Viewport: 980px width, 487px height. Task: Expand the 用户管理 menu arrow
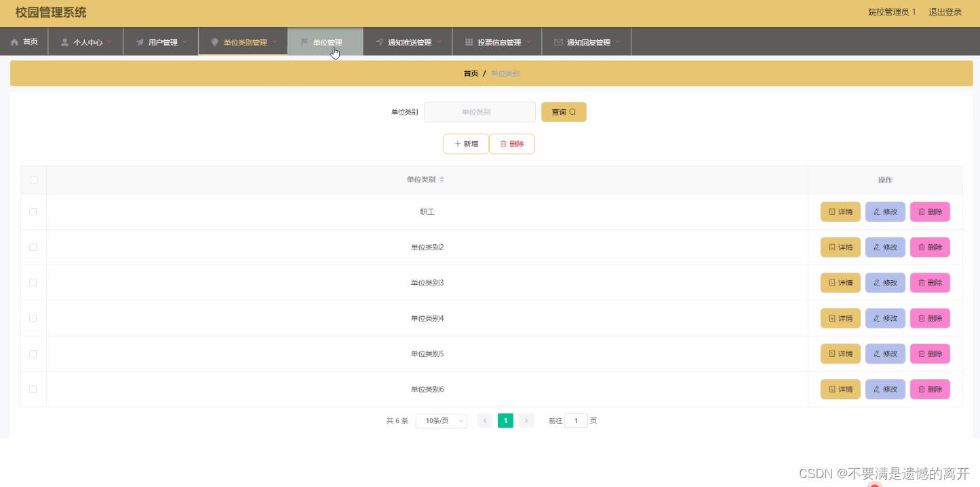point(184,41)
